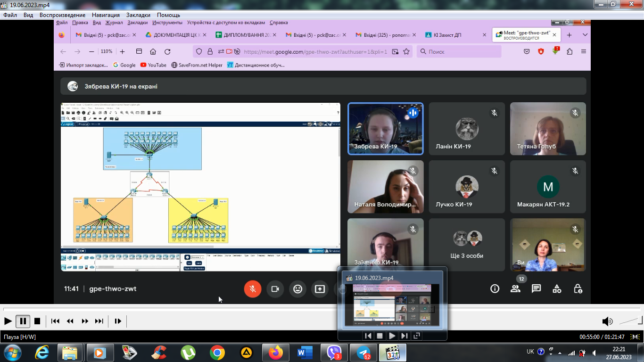Open the Закладки menu
644x362 pixels.
click(x=138, y=15)
